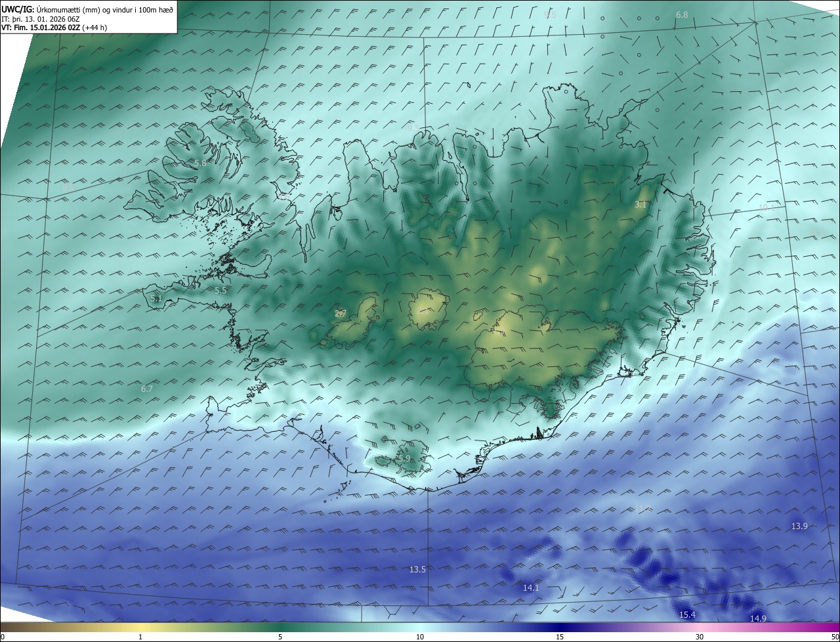This screenshot has width=840, height=642.
Task: Click the 3.1 value in northeast Iceland
Action: click(640, 205)
